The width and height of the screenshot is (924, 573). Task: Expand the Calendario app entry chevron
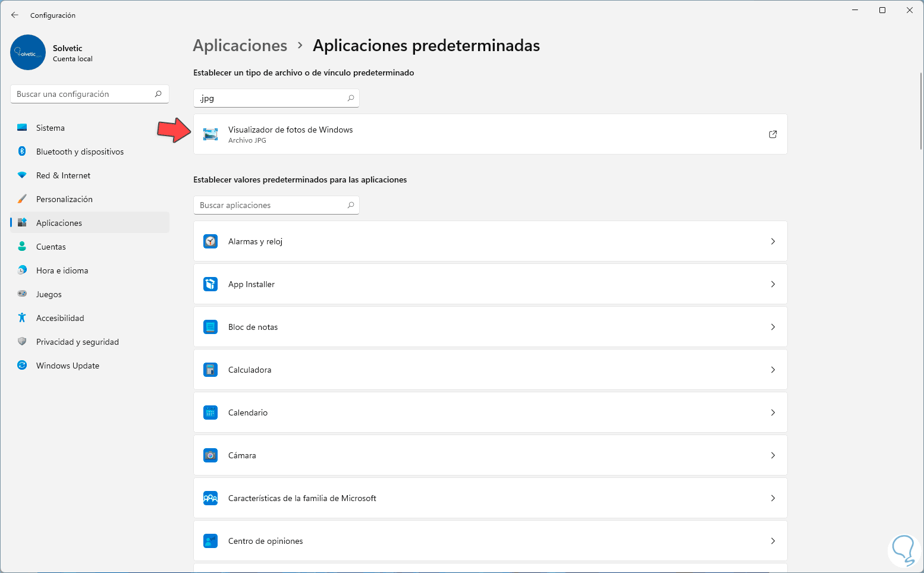773,413
